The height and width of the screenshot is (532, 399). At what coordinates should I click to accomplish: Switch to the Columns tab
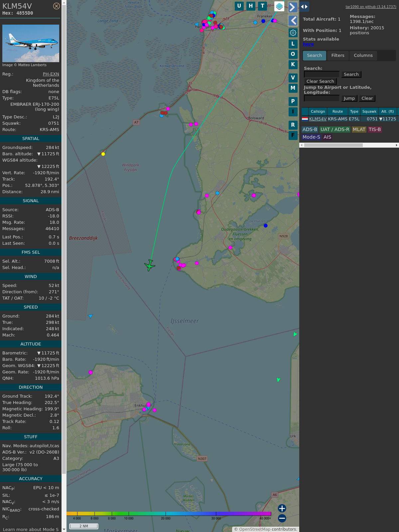coord(363,56)
